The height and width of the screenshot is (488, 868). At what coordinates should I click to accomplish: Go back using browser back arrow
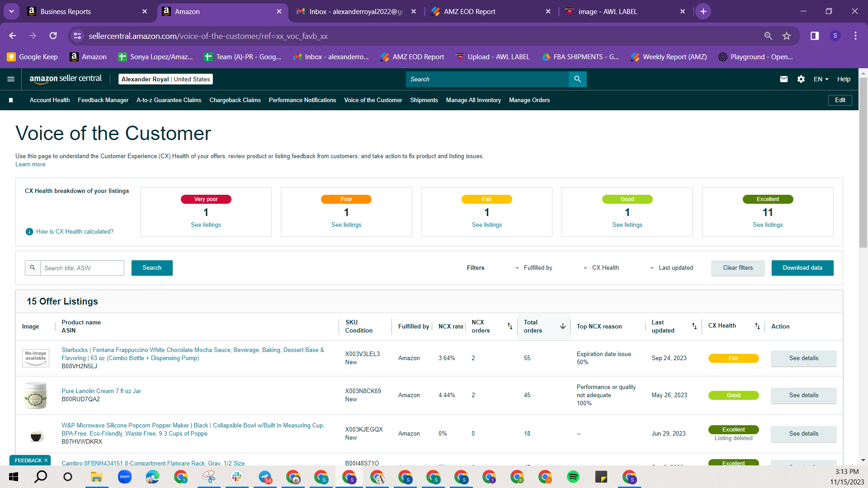pos(13,36)
